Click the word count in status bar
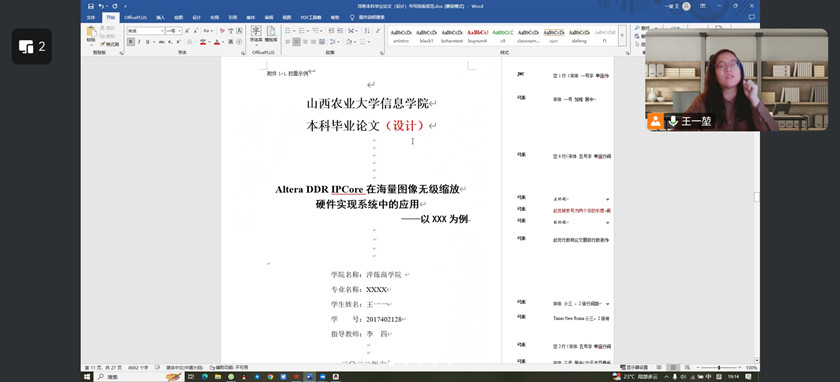Viewport: 840px width, 382px height. click(138, 368)
